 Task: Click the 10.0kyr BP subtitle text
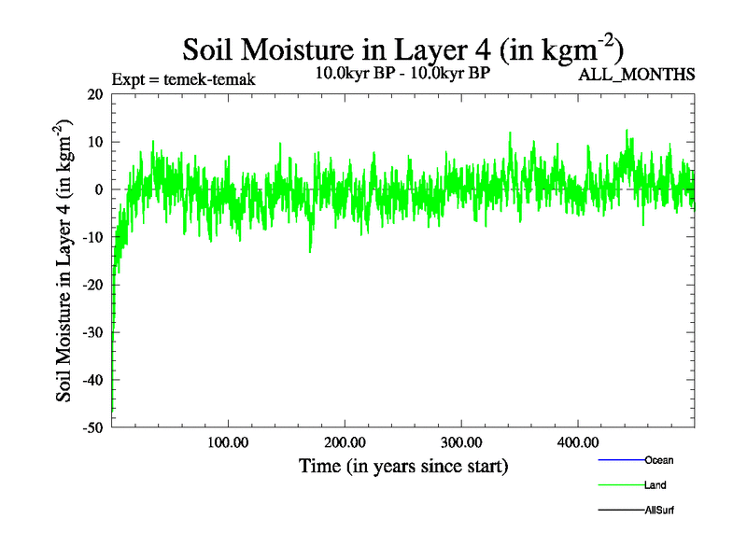coord(402,73)
